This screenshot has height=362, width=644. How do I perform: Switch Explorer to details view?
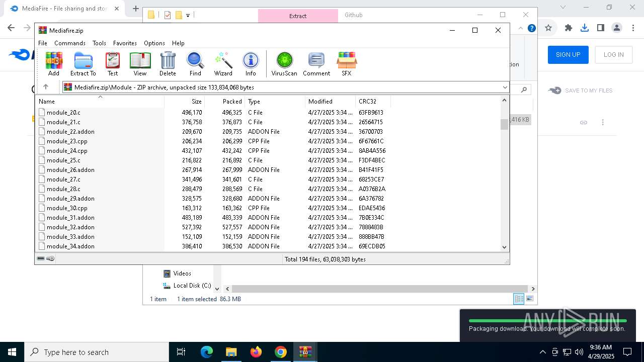(519, 299)
